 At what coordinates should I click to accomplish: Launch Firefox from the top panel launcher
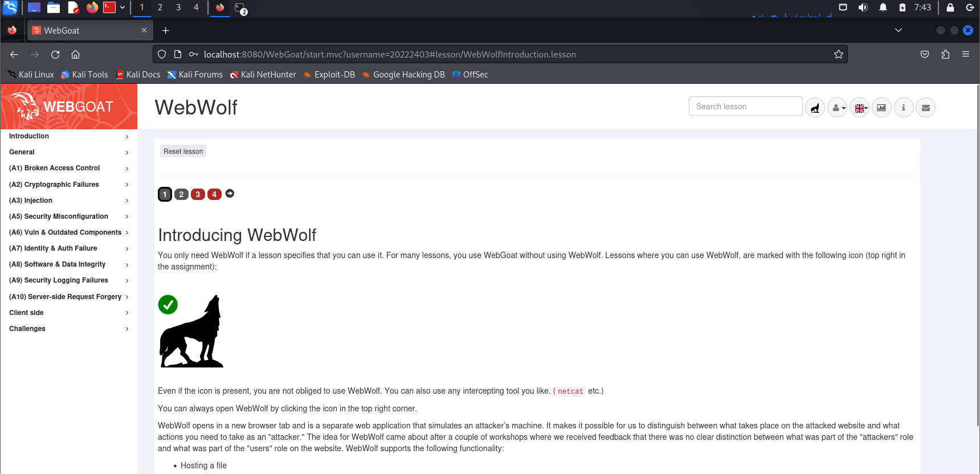(92, 7)
